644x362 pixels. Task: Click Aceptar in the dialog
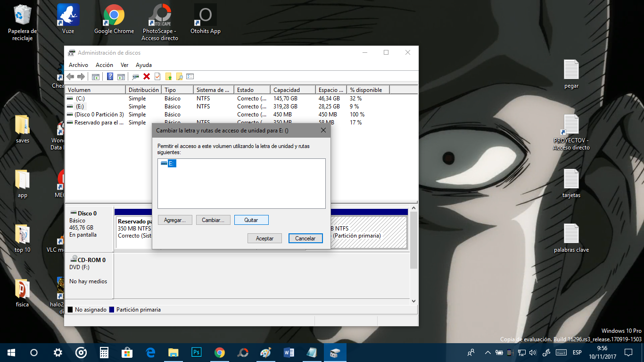(264, 239)
